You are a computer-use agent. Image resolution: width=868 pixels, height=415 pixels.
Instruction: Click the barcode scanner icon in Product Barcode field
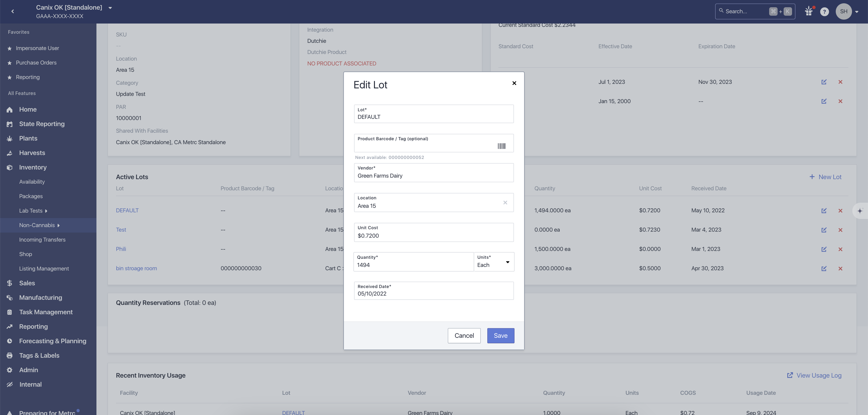502,146
